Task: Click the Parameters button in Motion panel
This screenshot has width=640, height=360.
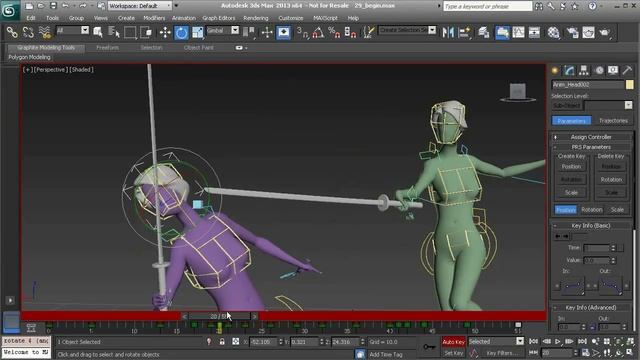Action: tap(571, 121)
